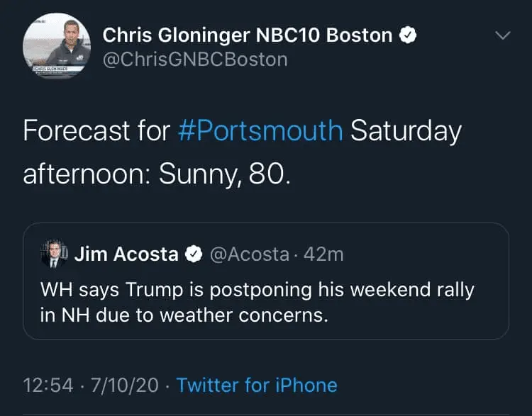Open Chris Gloninger's profile picture
532x416 pixels.
pyautogui.click(x=57, y=46)
